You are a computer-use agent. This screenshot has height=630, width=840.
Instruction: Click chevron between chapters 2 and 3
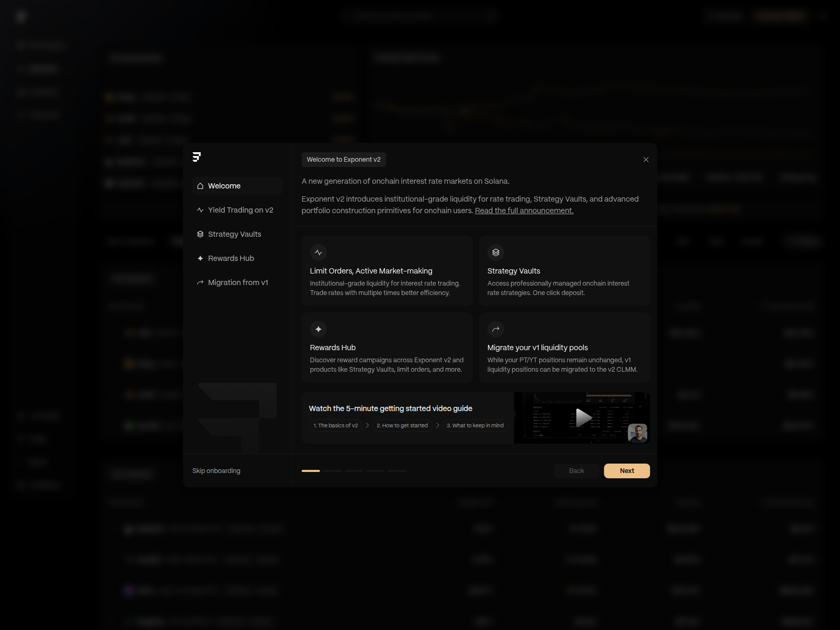coord(438,426)
